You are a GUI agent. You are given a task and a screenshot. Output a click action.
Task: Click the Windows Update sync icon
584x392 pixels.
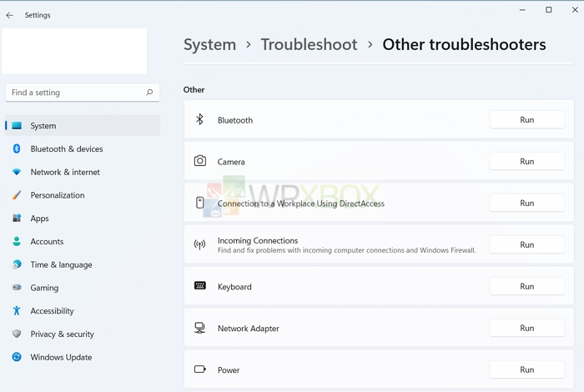(x=17, y=357)
